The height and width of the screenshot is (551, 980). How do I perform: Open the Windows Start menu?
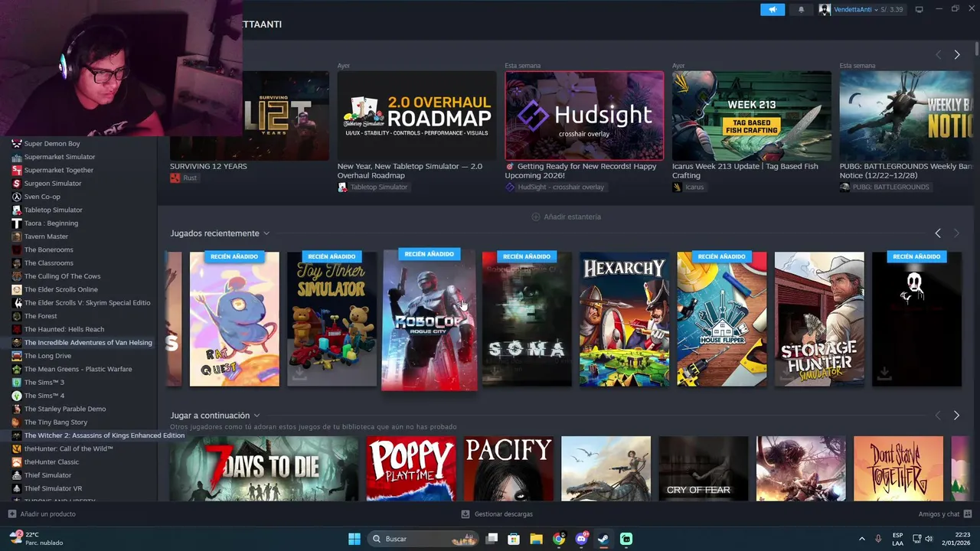click(354, 539)
